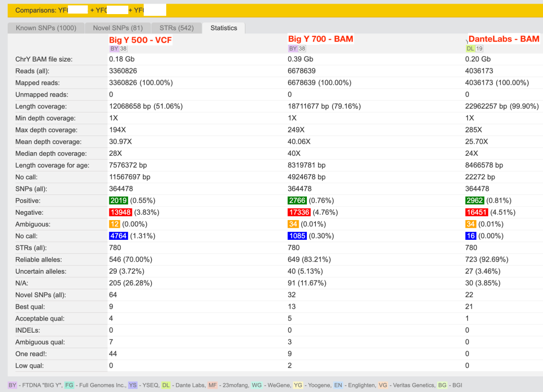Click the FG tag in the bottom legend

click(69, 385)
